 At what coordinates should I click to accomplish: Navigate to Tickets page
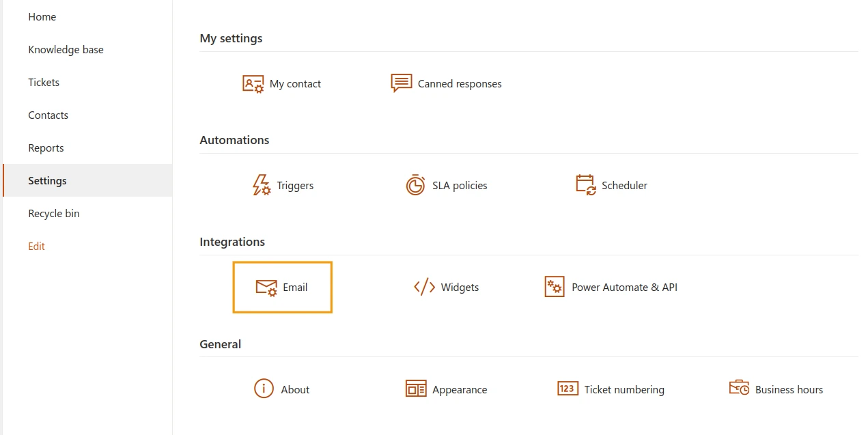tap(44, 83)
